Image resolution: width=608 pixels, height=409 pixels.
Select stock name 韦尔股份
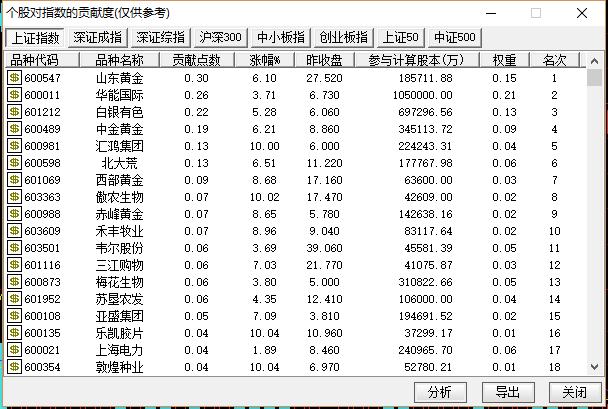pyautogui.click(x=119, y=248)
